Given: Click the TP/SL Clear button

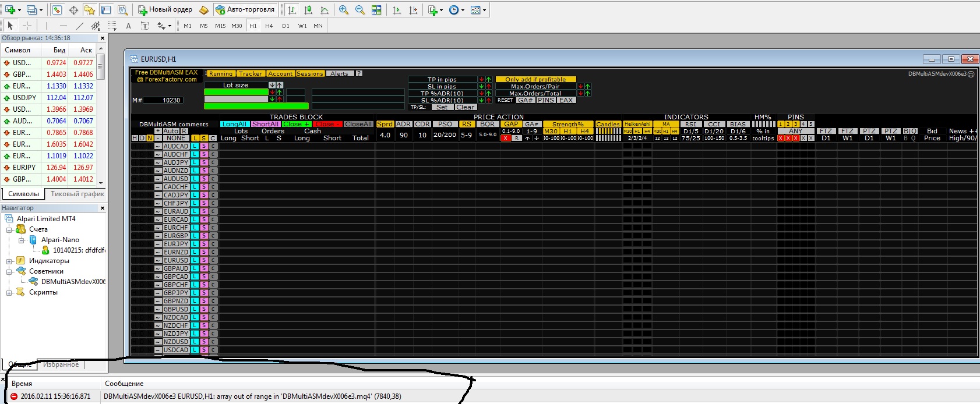Looking at the screenshot, I should tap(466, 107).
